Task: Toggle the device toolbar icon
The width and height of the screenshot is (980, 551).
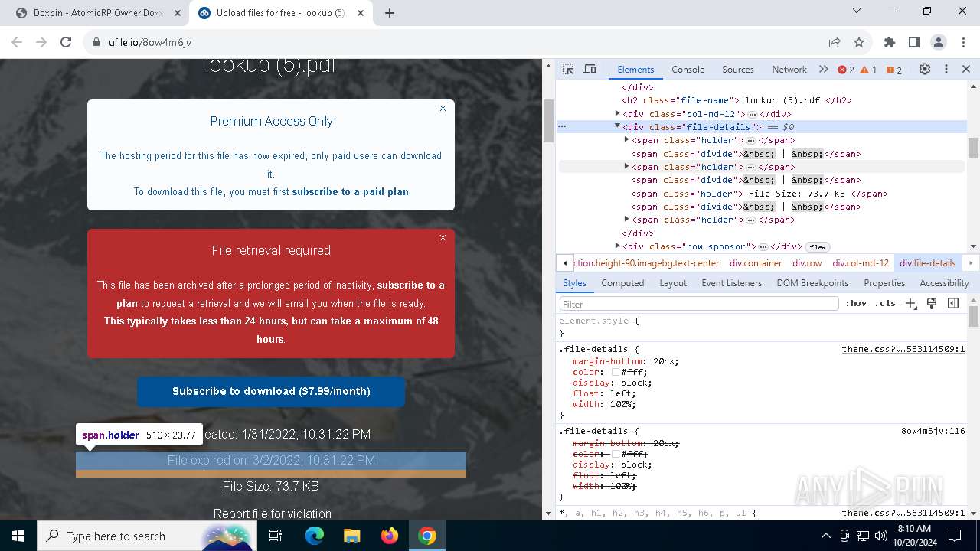Action: tap(590, 69)
